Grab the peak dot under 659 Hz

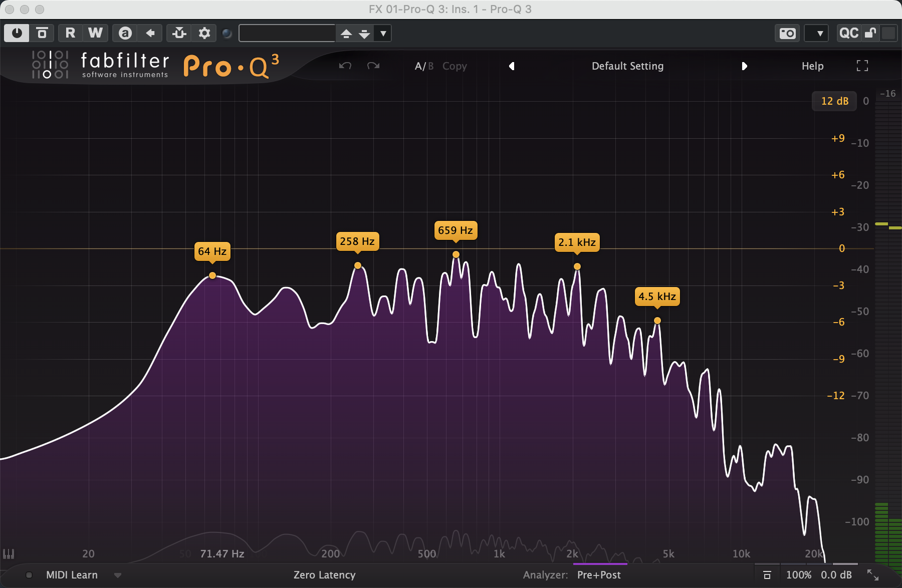[456, 254]
